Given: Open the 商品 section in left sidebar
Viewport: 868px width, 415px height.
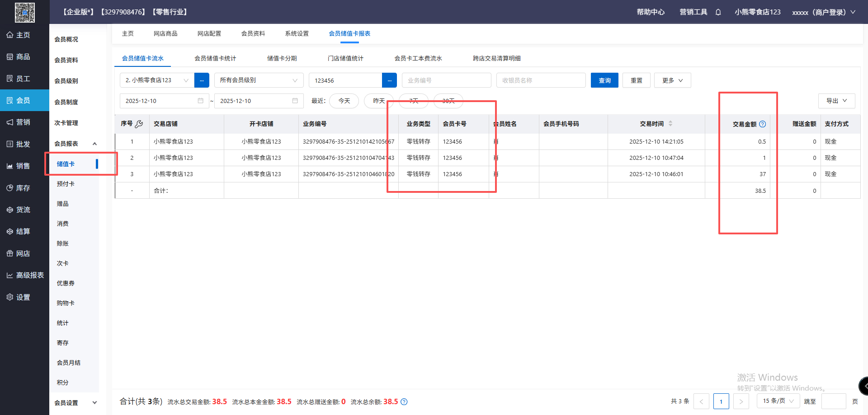Looking at the screenshot, I should coord(24,57).
